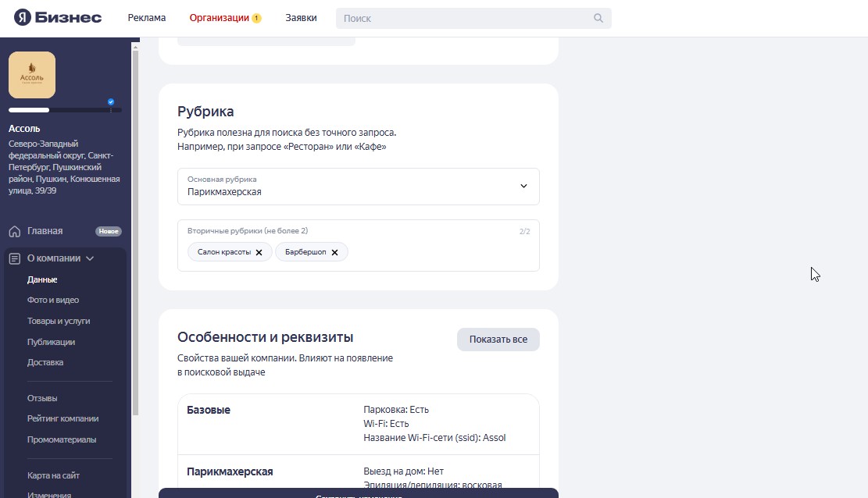The height and width of the screenshot is (498, 868).
Task: Open the Реклама menu
Action: pos(147,18)
